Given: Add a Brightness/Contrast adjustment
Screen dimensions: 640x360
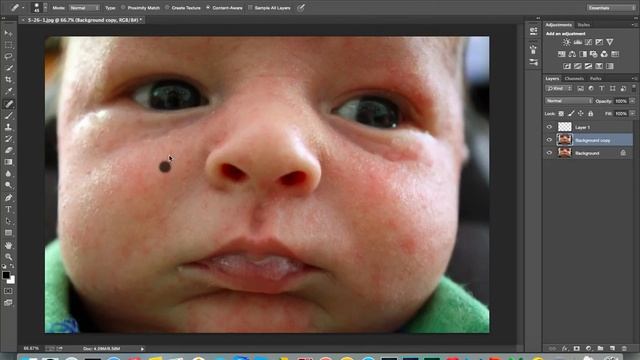Looking at the screenshot, I should [x=567, y=42].
